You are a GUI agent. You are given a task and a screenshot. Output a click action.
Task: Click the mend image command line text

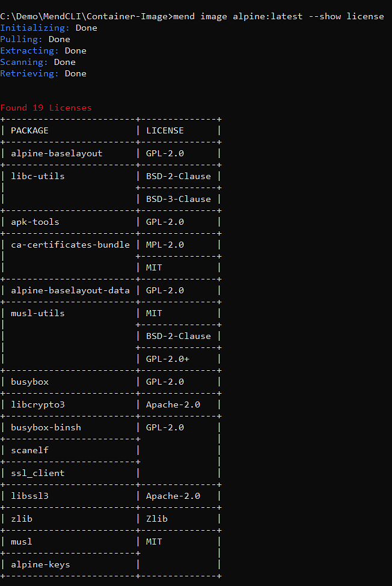tap(278, 16)
